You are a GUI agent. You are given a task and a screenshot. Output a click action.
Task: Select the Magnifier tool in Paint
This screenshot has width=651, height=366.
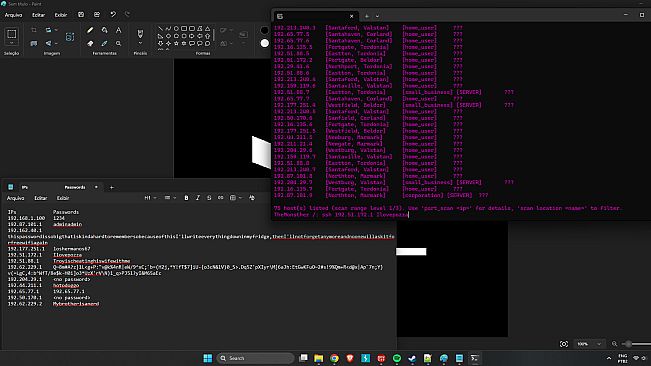(119, 43)
